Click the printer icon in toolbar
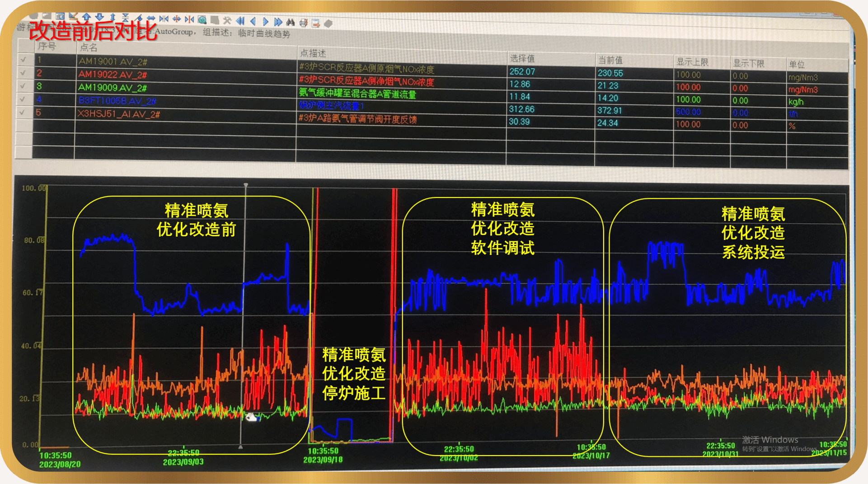Viewport: 868px width, 484px height. [x=303, y=23]
